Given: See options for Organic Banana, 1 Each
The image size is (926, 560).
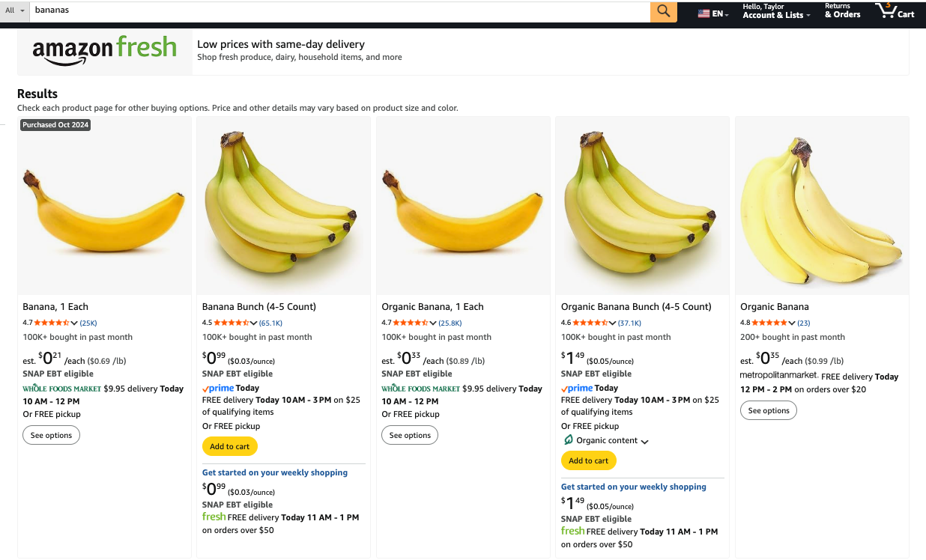Looking at the screenshot, I should (410, 435).
